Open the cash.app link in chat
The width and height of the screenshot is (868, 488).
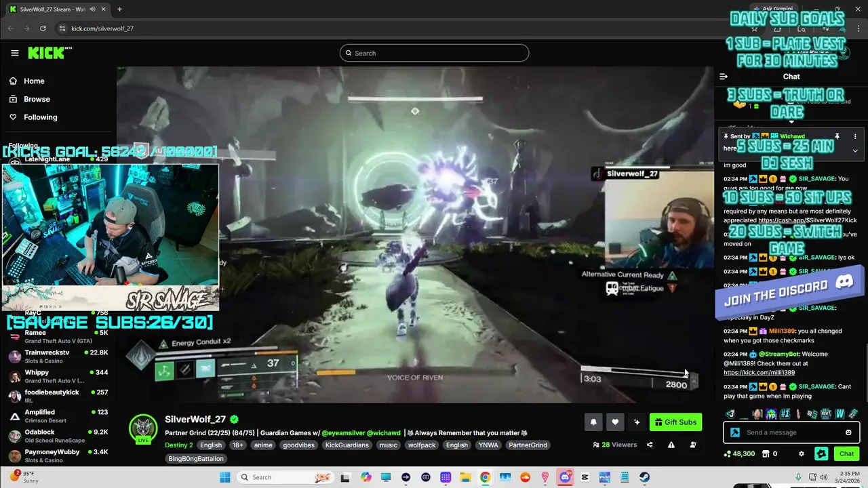tap(808, 220)
